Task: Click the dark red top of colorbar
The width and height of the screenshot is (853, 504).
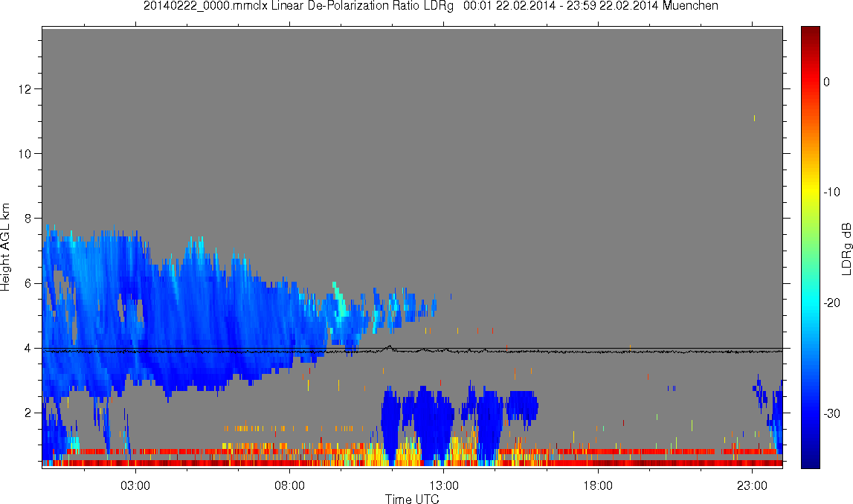Action: click(x=810, y=33)
